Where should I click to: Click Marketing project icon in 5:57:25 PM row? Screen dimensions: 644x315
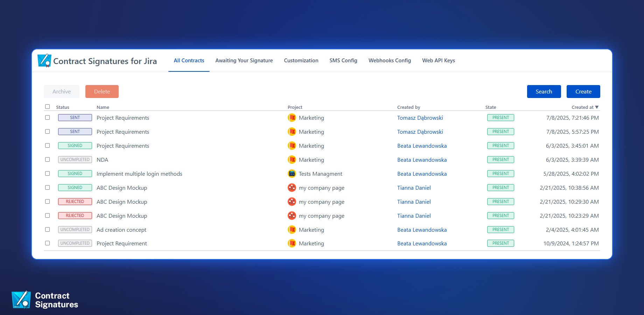(292, 132)
